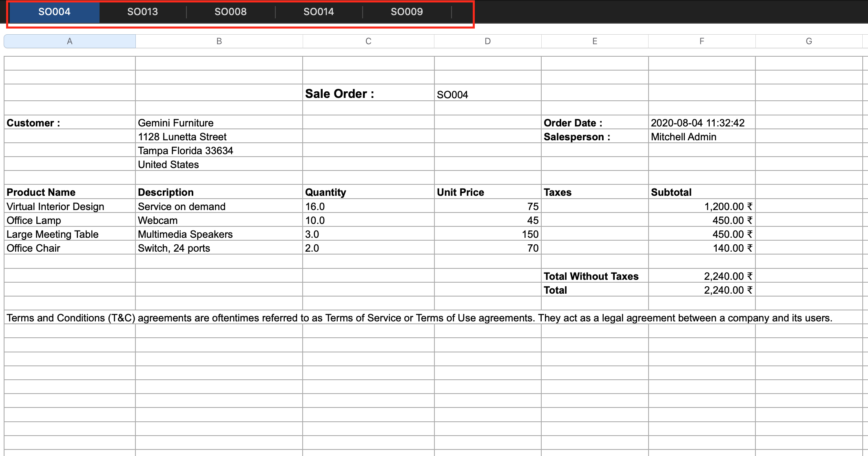Click the Office Lamp 450.00 subtotal
868x456 pixels.
point(702,220)
